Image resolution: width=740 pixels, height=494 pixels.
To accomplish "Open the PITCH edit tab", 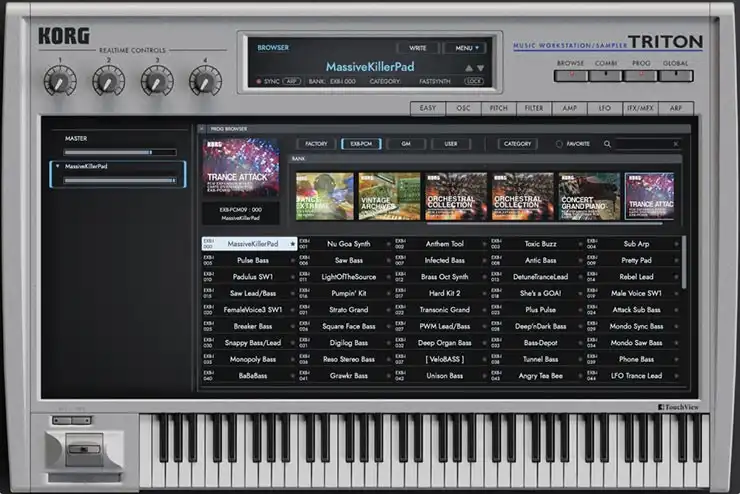I will pos(498,108).
